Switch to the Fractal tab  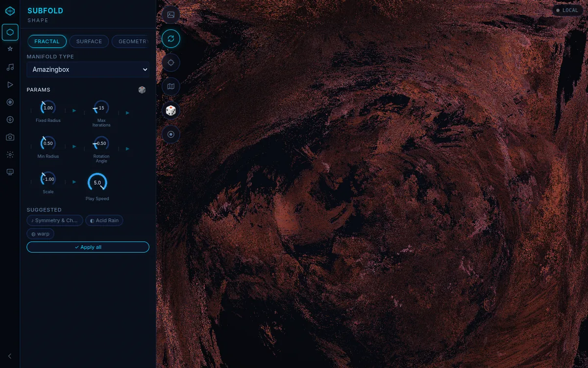pyautogui.click(x=47, y=41)
